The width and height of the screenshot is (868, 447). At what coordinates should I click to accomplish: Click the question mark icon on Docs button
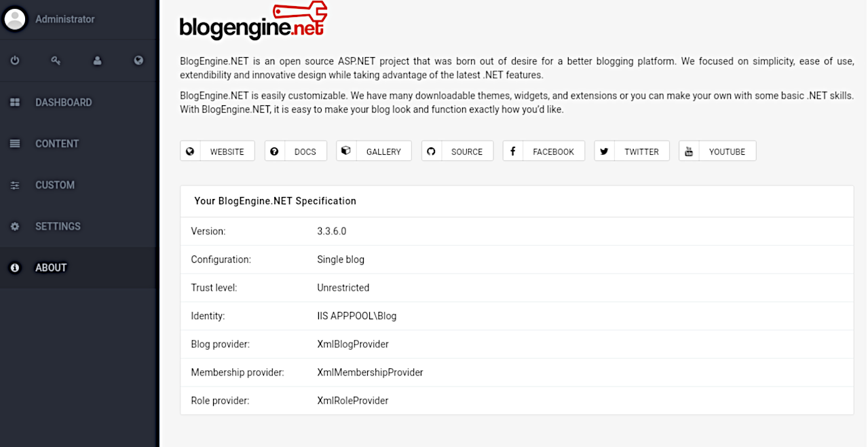(274, 151)
